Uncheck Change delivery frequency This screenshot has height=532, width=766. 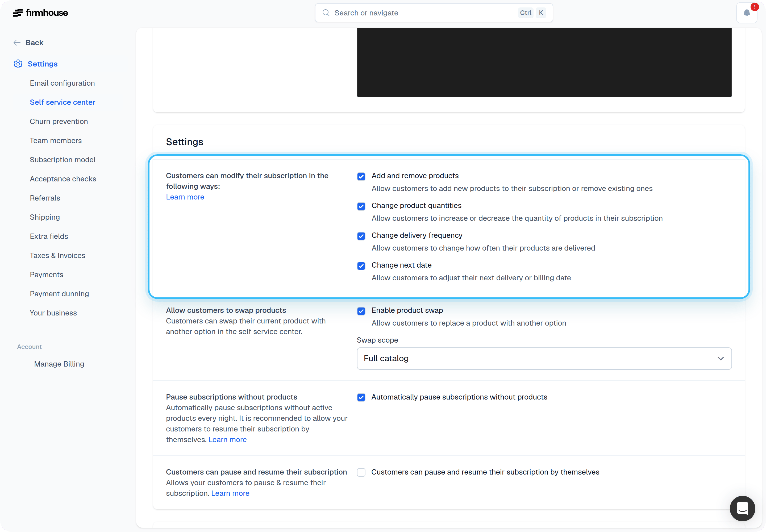(361, 236)
